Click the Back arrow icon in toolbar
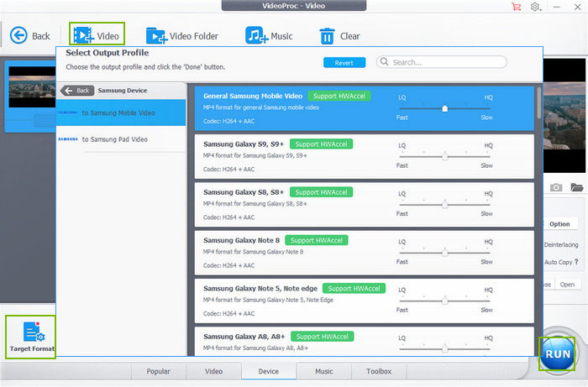Image resolution: width=588 pixels, height=387 pixels. (18, 35)
